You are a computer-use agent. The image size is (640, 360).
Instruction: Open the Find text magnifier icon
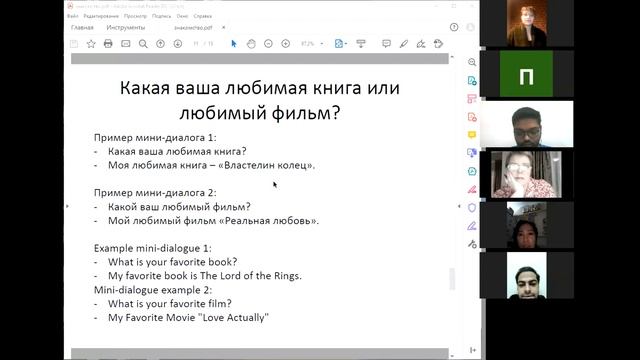point(143,44)
